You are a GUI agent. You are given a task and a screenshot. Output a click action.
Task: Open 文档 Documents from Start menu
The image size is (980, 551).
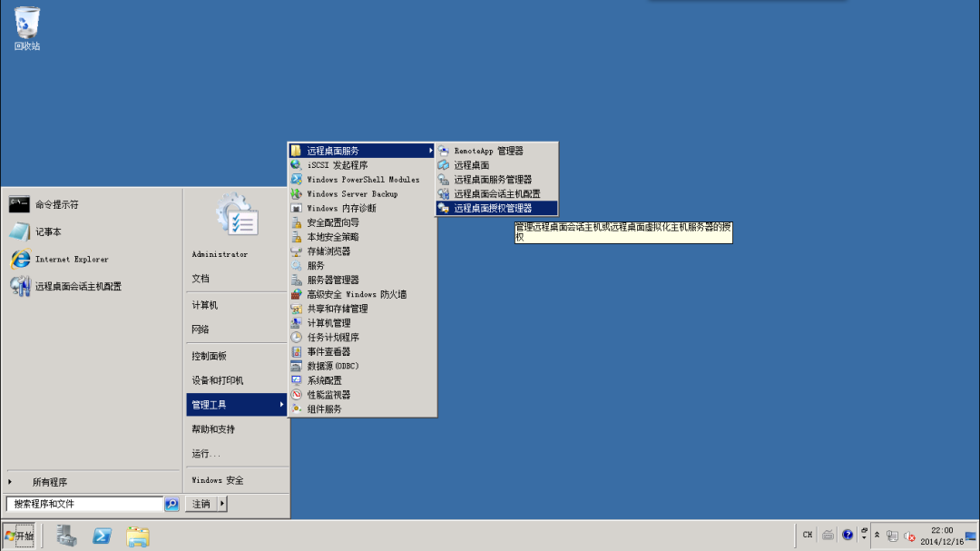(236, 279)
